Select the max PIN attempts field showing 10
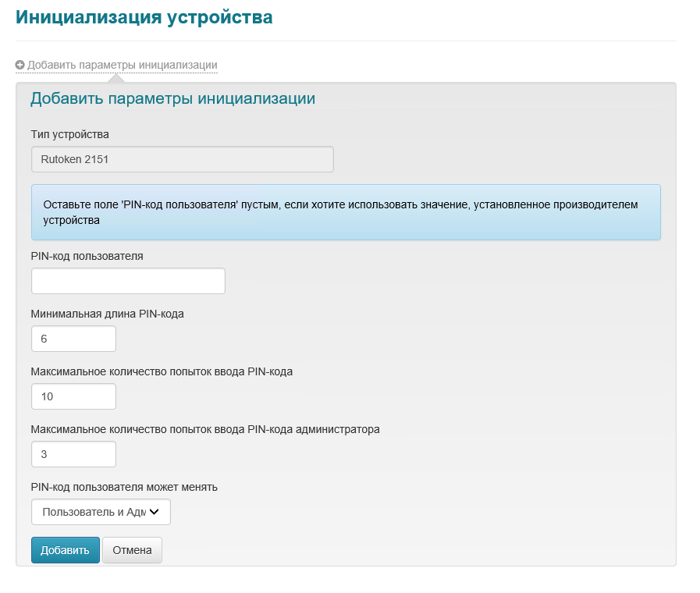Image resolution: width=700 pixels, height=593 pixels. tap(73, 396)
